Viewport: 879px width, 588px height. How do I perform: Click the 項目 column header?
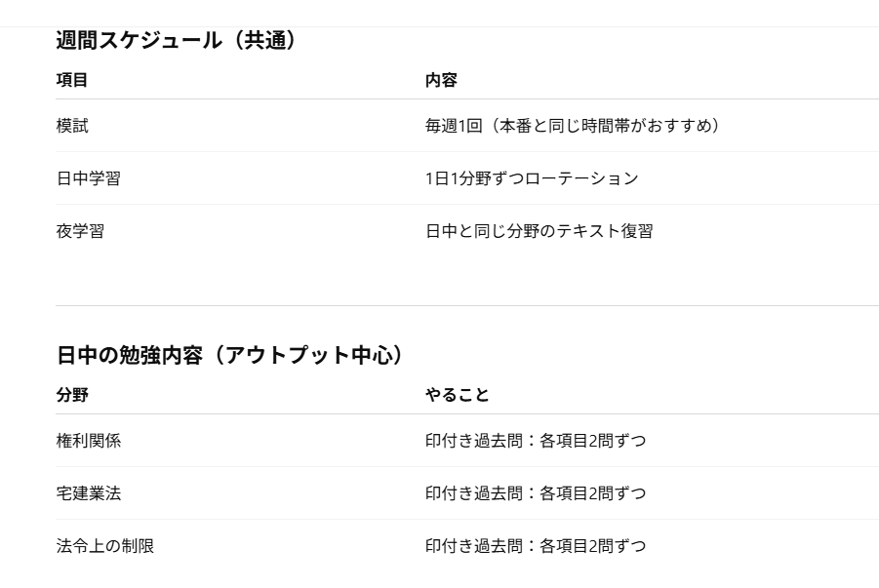tap(71, 80)
